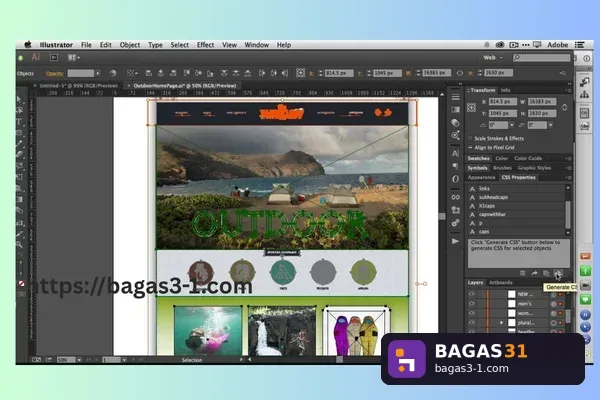Switch to the Appearance tab
Image resolution: width=600 pixels, height=400 pixels.
click(481, 178)
